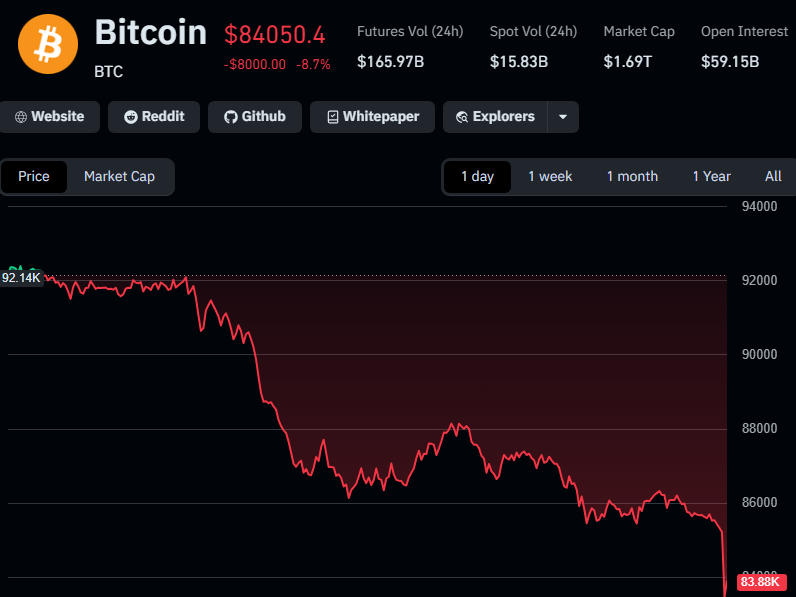Click the 83.88K current price marker
The width and height of the screenshot is (796, 597).
click(760, 582)
